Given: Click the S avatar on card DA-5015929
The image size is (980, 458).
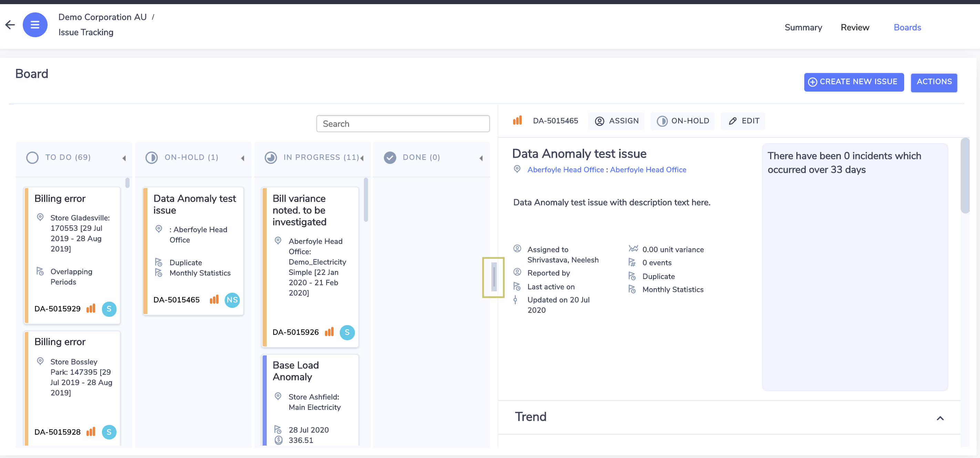Looking at the screenshot, I should [x=109, y=309].
